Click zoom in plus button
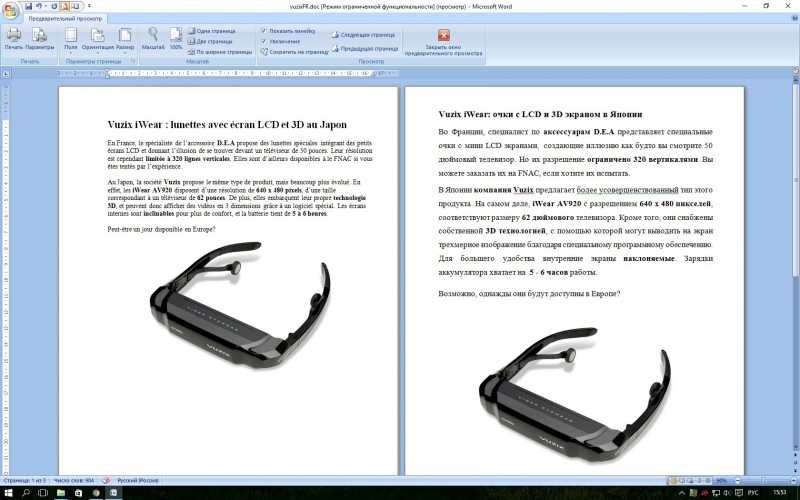The image size is (800, 500). 792,481
